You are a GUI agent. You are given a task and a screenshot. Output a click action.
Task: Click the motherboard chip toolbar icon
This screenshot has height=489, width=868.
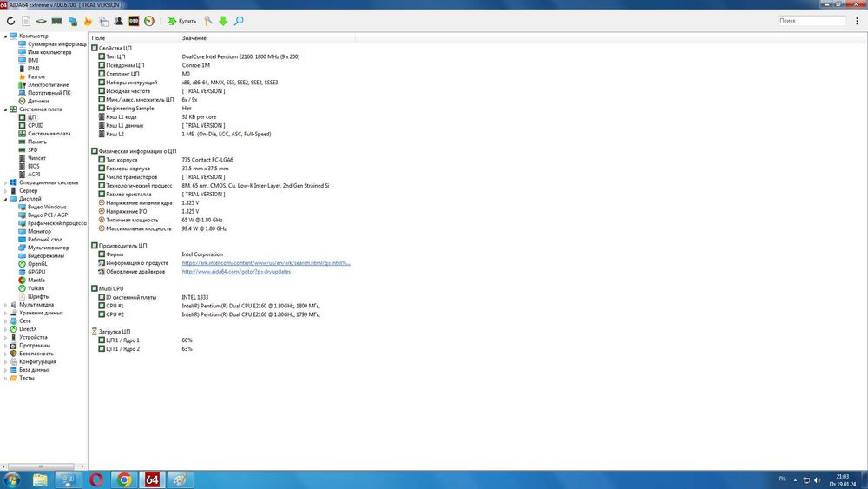[41, 21]
